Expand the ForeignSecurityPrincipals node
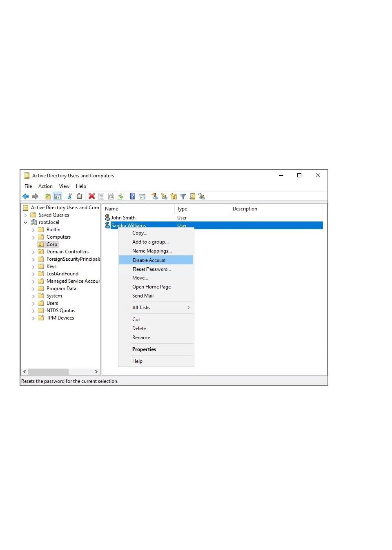 33,259
